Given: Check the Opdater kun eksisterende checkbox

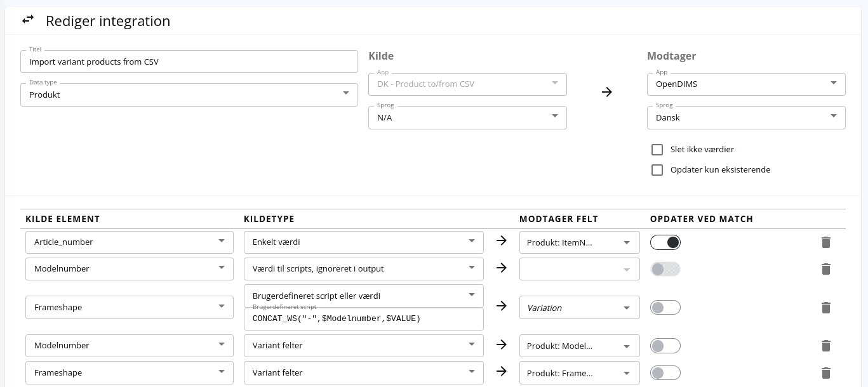Looking at the screenshot, I should [x=657, y=170].
